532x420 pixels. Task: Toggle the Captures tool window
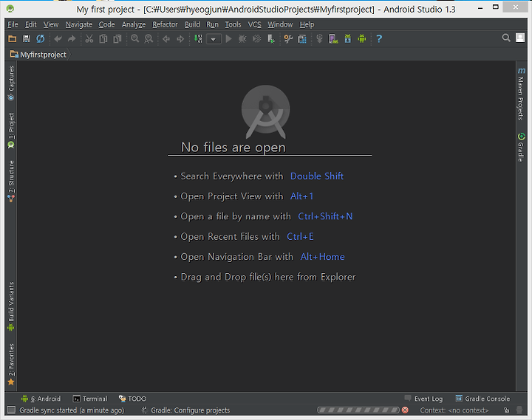[11, 83]
